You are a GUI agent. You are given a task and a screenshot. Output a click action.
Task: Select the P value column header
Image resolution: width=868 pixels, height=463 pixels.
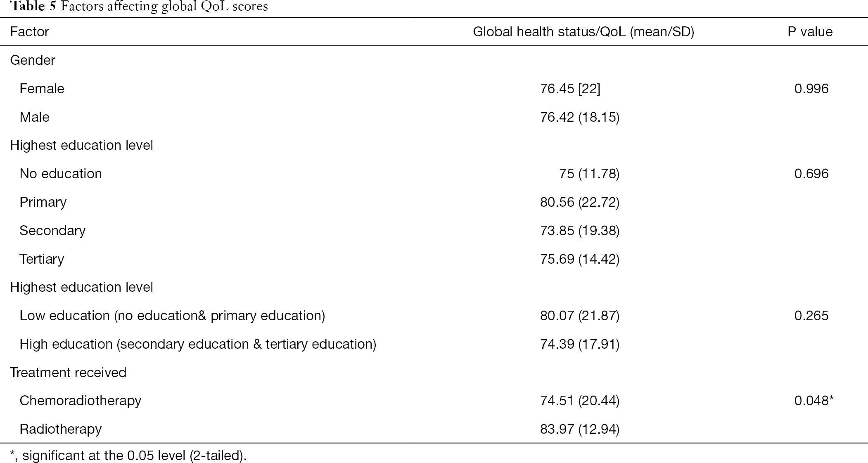pyautogui.click(x=810, y=32)
